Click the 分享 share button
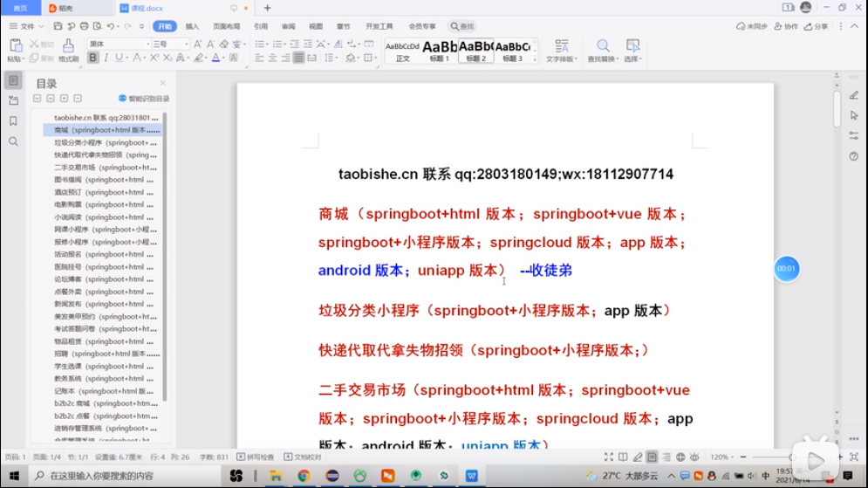 tap(817, 26)
